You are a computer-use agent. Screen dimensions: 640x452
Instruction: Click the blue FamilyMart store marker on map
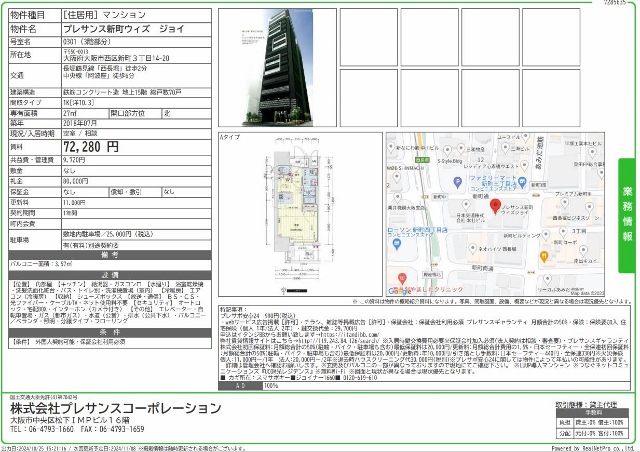click(522, 181)
